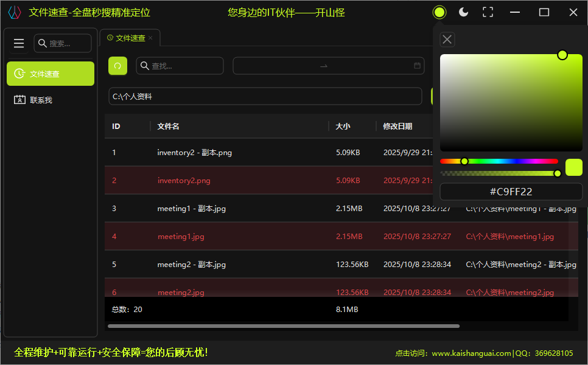Click the saturation gradient area in picker
This screenshot has width=588, height=365.
coord(511,103)
